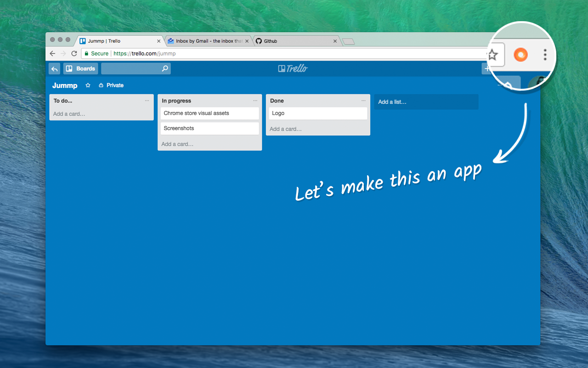
Task: Click the green maximize window button
Action: pos(68,40)
